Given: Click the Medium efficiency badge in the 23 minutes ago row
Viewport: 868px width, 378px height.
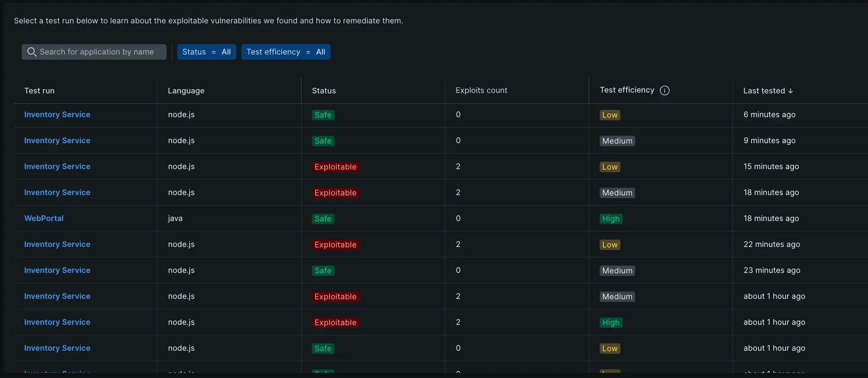Looking at the screenshot, I should tap(617, 271).
